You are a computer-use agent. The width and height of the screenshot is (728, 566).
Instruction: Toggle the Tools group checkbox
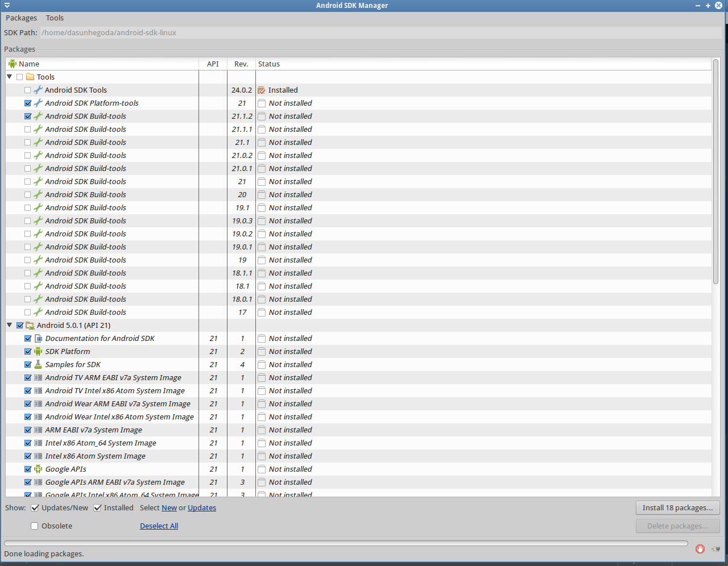[19, 77]
